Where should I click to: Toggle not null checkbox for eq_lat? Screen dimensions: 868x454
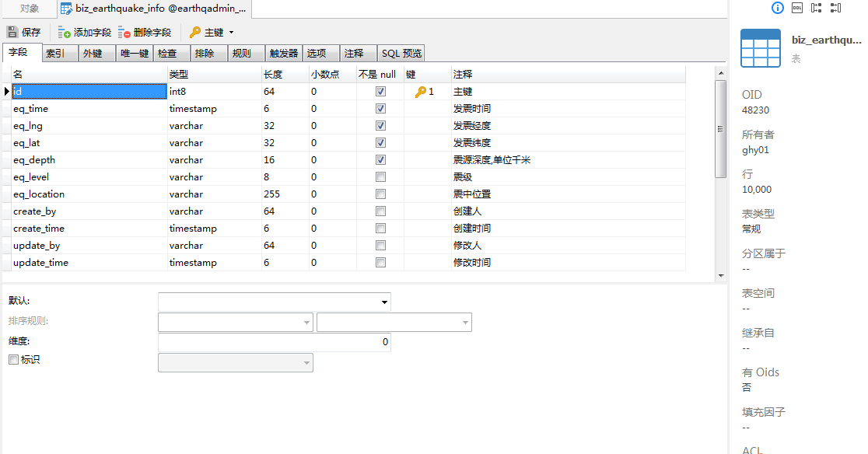point(381,143)
